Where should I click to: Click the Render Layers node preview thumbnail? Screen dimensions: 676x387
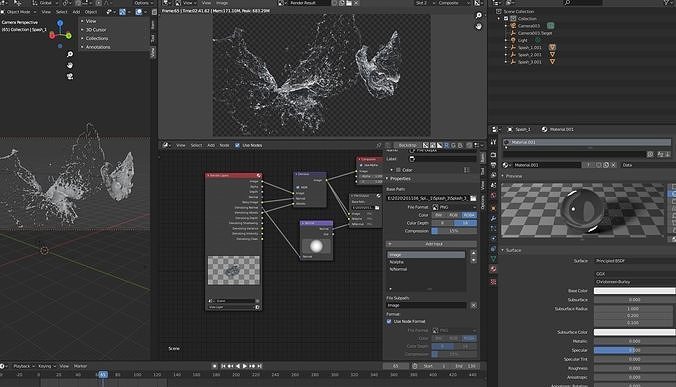click(x=234, y=270)
